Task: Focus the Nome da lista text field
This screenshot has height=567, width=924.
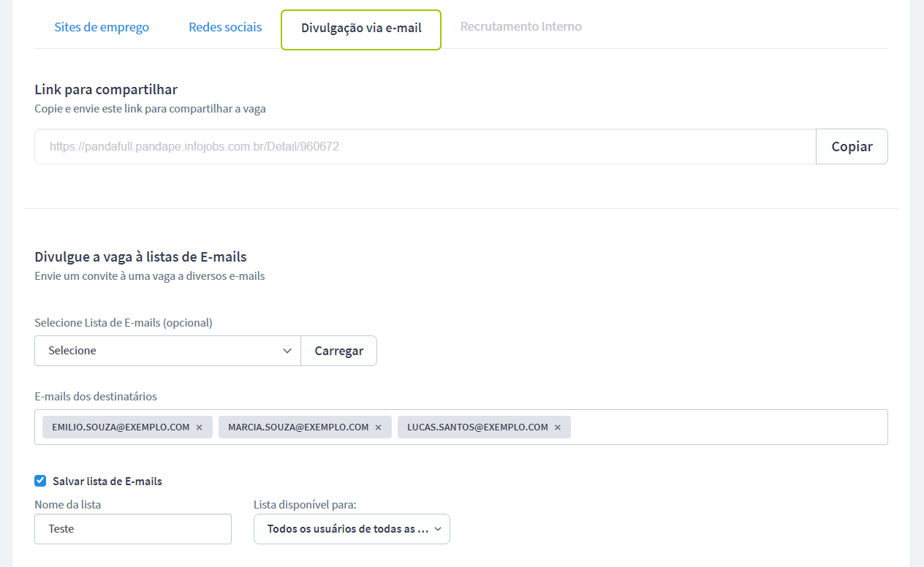Action: click(x=133, y=529)
